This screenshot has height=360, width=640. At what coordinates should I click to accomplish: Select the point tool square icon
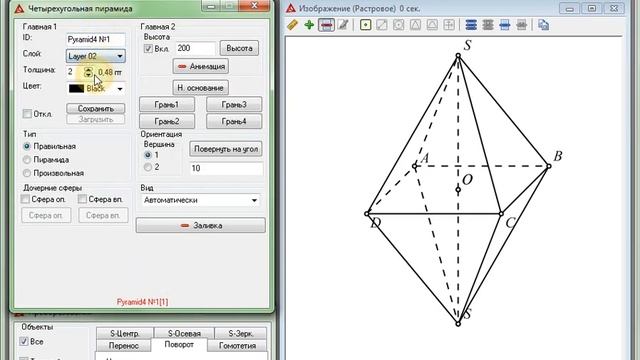coord(365,25)
